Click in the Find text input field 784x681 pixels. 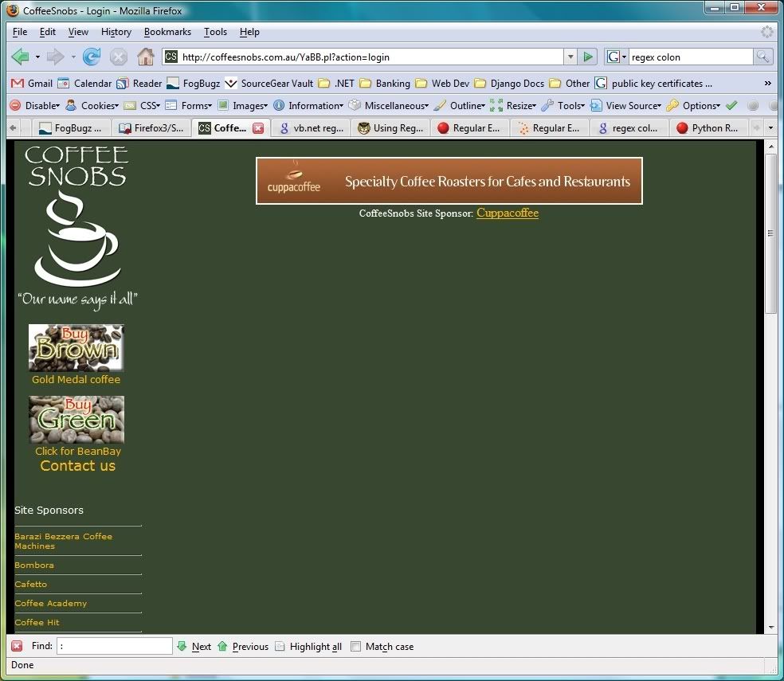(x=116, y=646)
